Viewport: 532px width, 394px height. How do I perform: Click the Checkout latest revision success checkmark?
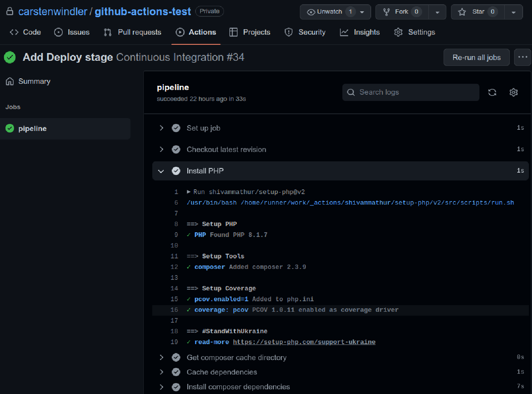(x=176, y=149)
